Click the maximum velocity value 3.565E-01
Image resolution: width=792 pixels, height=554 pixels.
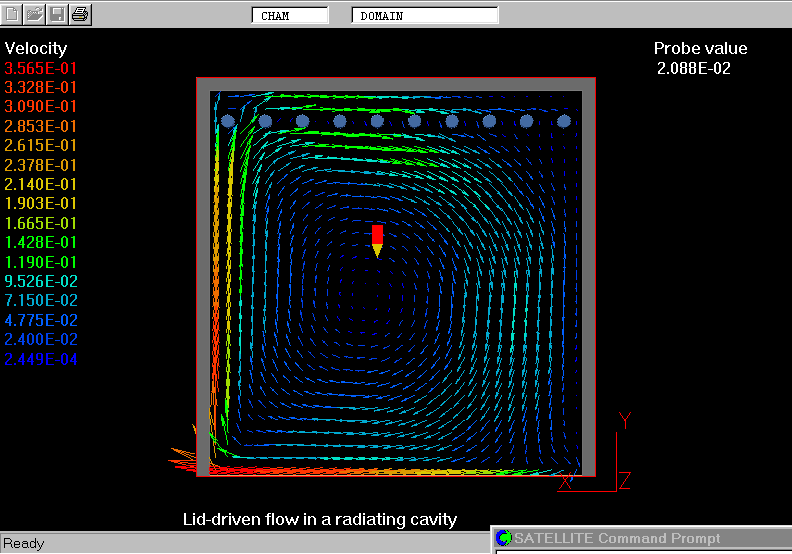[41, 68]
